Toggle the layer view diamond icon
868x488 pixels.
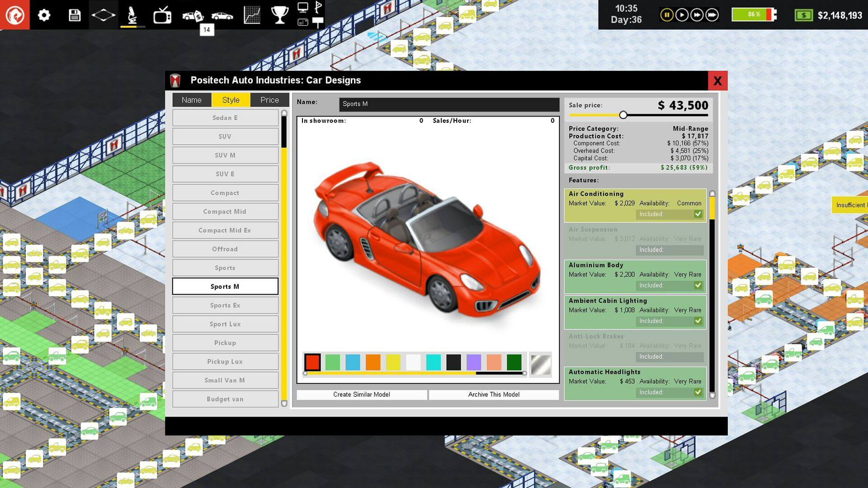click(103, 15)
